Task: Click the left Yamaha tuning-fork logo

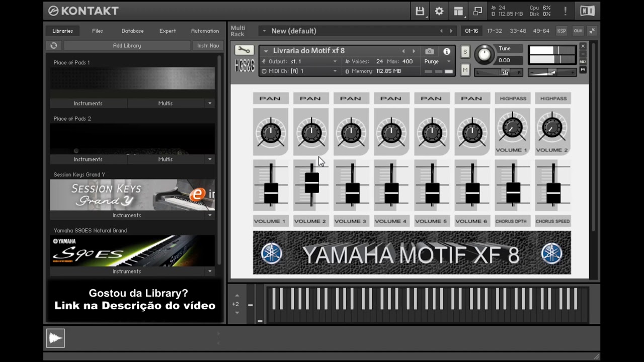Action: 272,253
